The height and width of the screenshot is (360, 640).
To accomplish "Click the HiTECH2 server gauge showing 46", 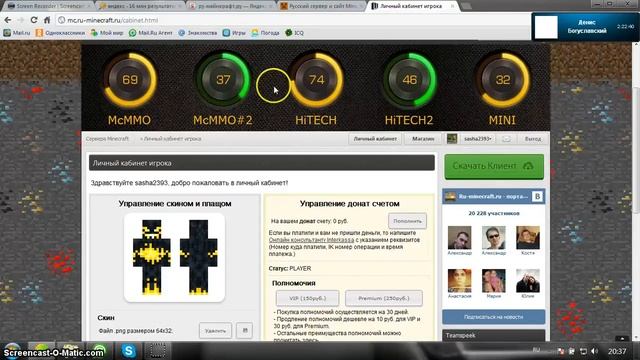I will (x=409, y=80).
